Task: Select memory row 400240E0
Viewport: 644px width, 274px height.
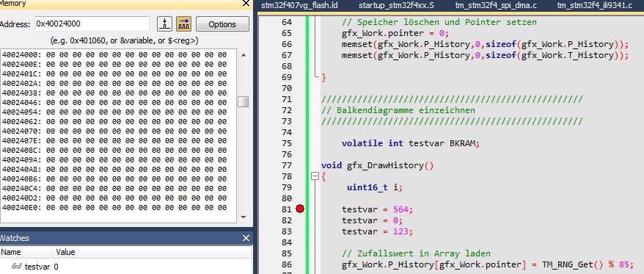Action: coord(114,208)
